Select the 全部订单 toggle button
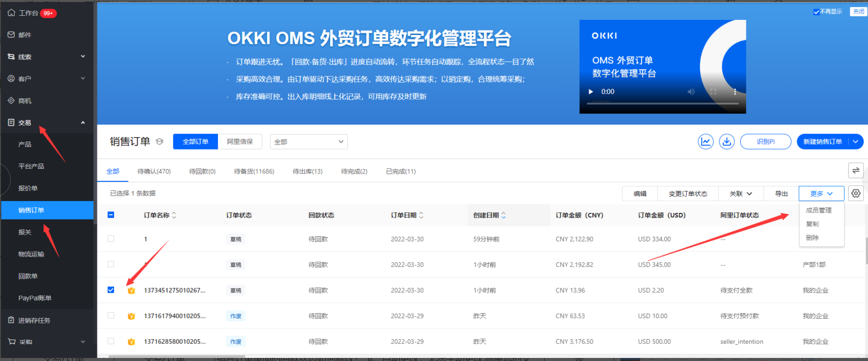 point(196,142)
